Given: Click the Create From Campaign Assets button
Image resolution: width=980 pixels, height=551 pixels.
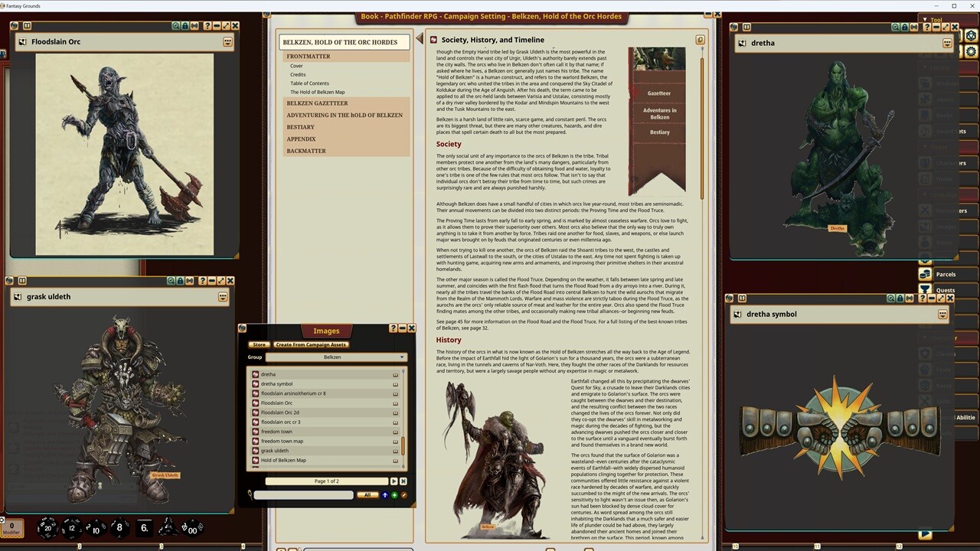Looking at the screenshot, I should click(310, 344).
